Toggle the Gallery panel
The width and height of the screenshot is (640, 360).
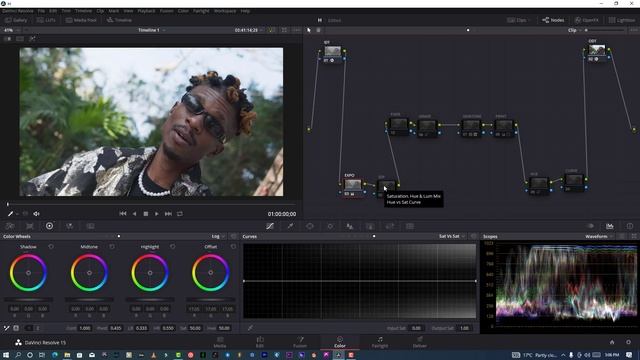pyautogui.click(x=16, y=20)
